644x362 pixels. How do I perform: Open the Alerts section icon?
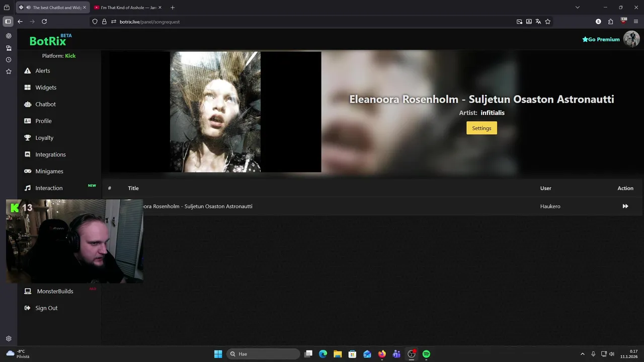point(28,71)
